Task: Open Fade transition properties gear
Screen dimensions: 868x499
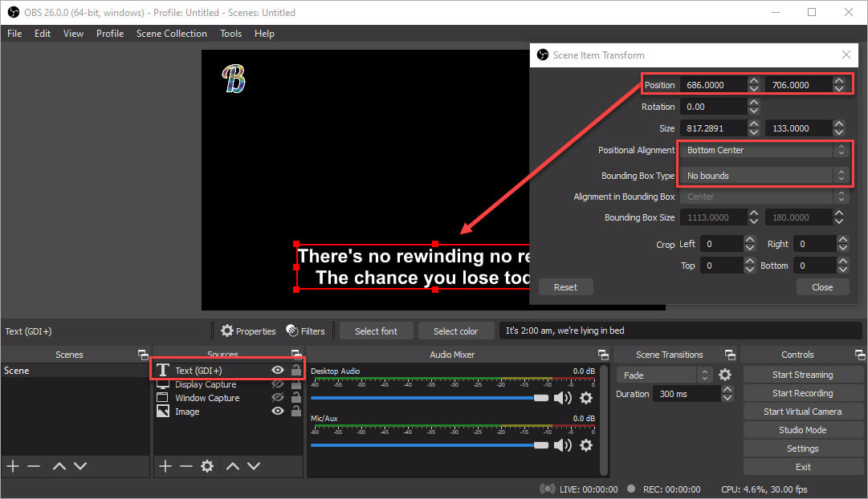Action: tap(724, 375)
